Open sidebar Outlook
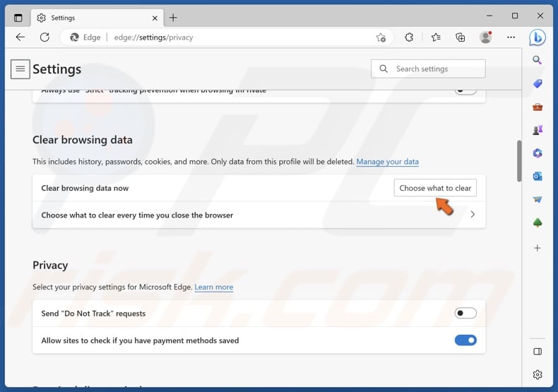This screenshot has height=392, width=558. click(538, 176)
